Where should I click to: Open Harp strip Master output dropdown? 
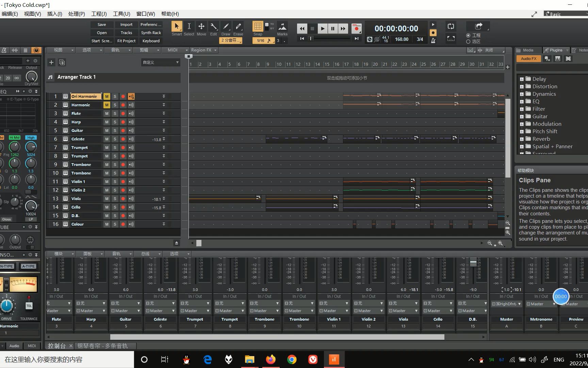pyautogui.click(x=91, y=311)
